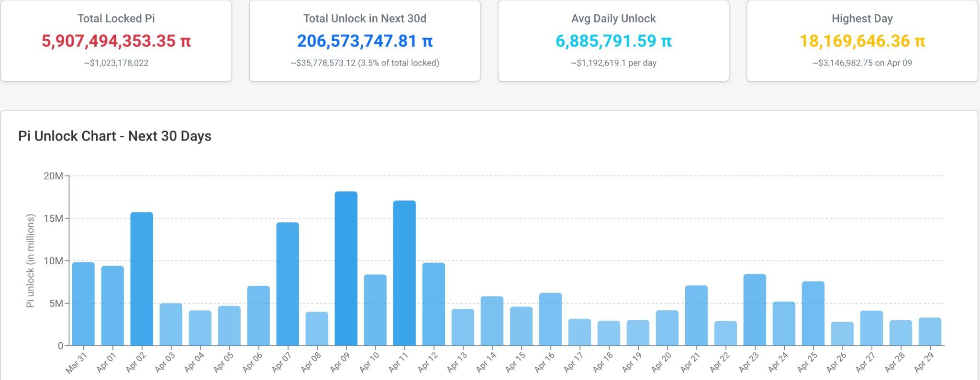The image size is (980, 380).
Task: Click the Pi unlock (in millions) axis title
Action: 30,261
